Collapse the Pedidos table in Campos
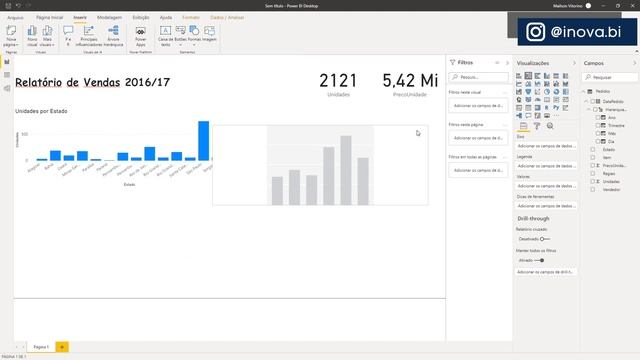Viewport: 640px width, 360px height. click(x=584, y=91)
